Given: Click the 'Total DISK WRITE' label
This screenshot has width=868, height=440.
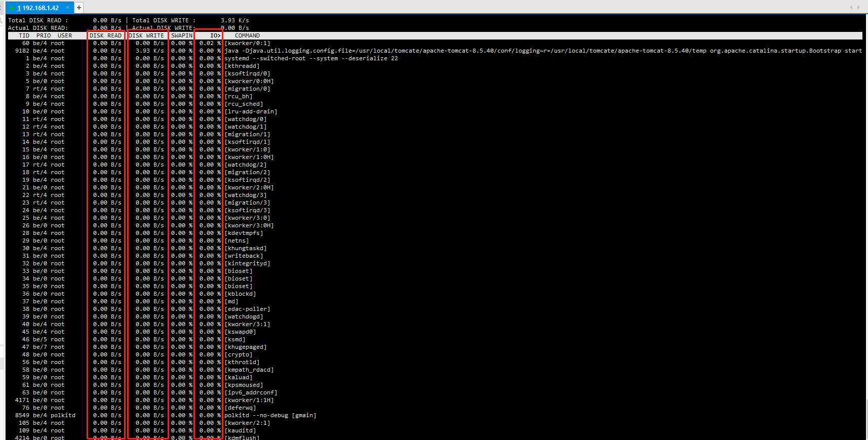Looking at the screenshot, I should pyautogui.click(x=164, y=20).
